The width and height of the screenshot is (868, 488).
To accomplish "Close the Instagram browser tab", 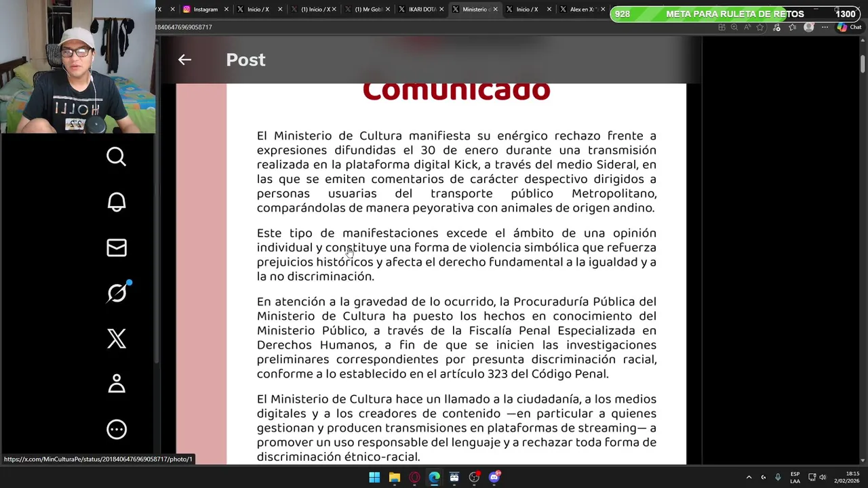I will click(x=226, y=9).
